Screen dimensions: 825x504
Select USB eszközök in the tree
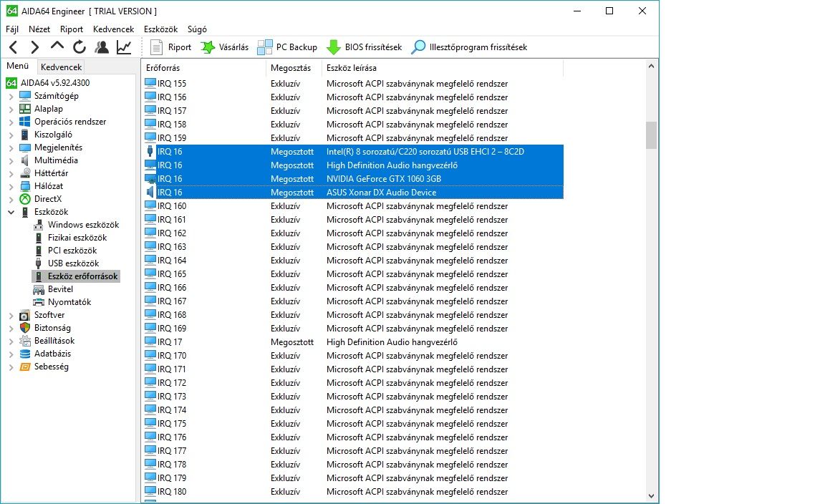(73, 263)
